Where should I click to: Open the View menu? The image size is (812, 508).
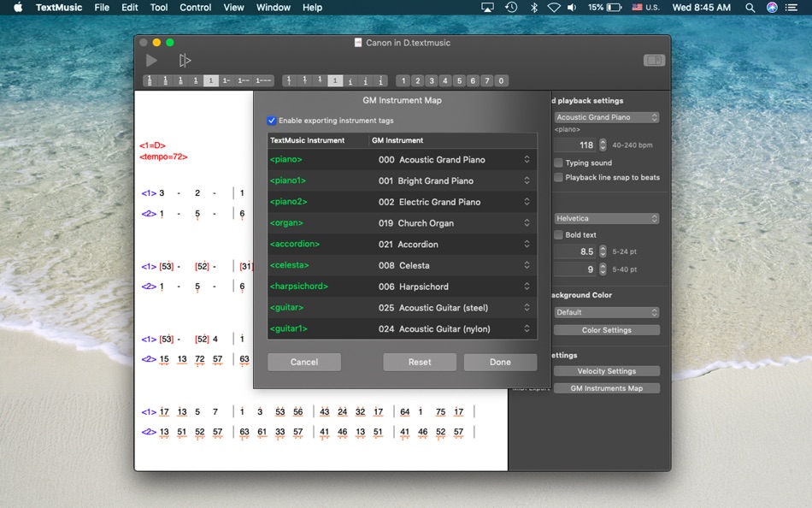click(x=233, y=7)
